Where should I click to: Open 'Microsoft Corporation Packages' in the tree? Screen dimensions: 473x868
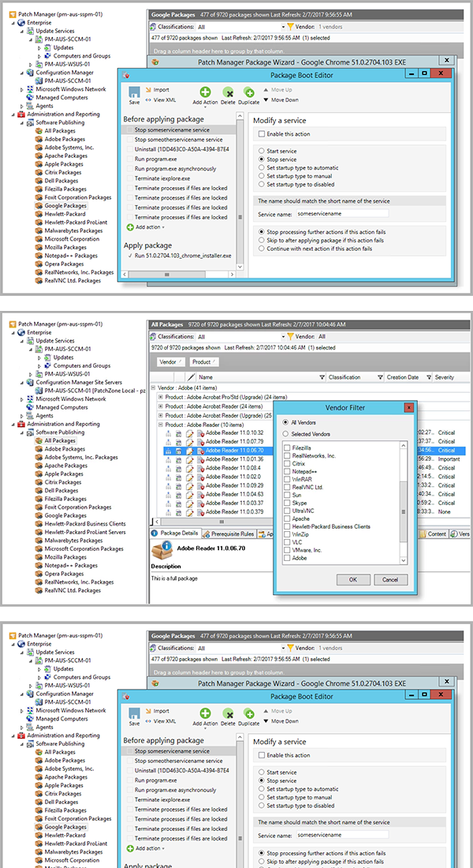click(x=84, y=548)
